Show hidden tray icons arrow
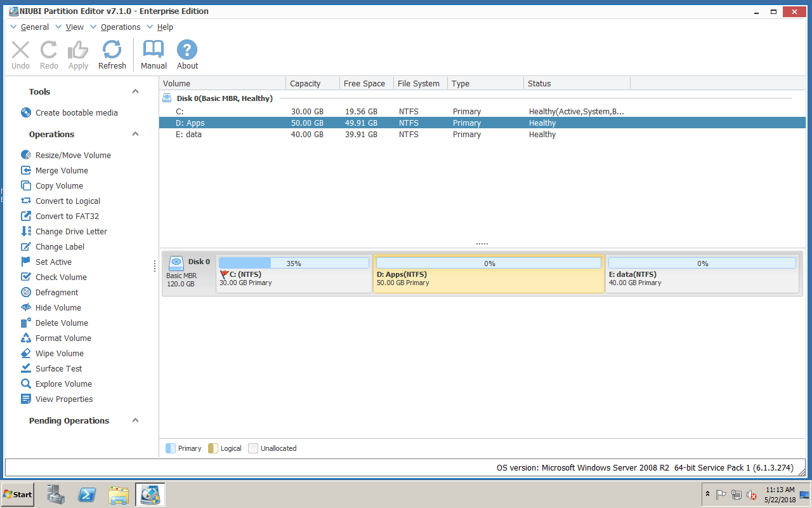 coord(707,494)
